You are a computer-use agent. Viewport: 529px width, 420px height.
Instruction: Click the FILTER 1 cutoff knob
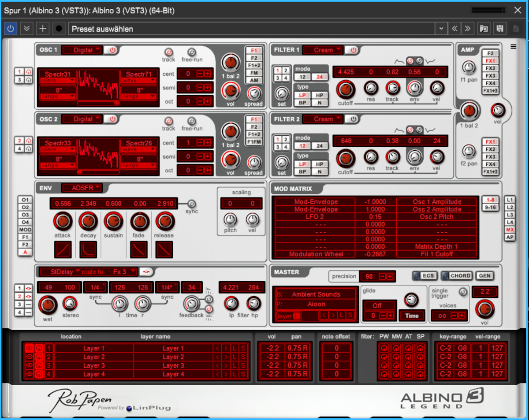(345, 89)
